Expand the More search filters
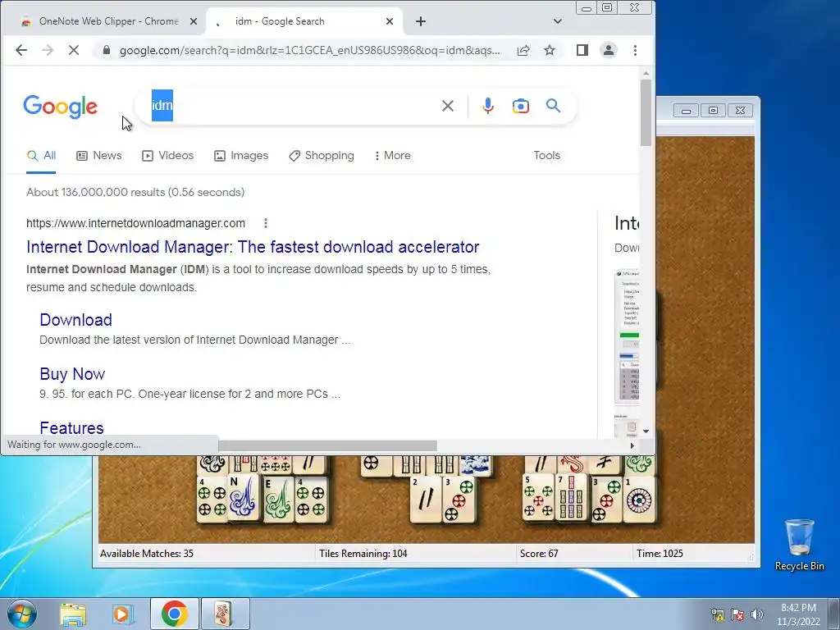The height and width of the screenshot is (630, 840). point(393,156)
